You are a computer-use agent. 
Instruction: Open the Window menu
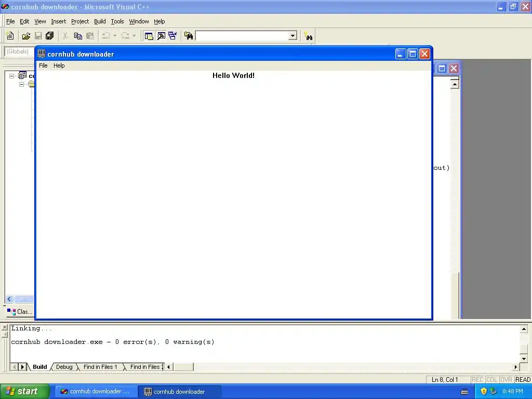pos(139,21)
